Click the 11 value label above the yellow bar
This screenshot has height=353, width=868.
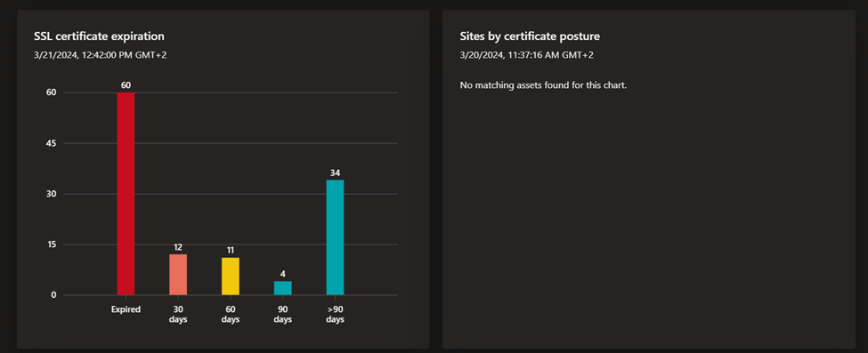point(231,251)
